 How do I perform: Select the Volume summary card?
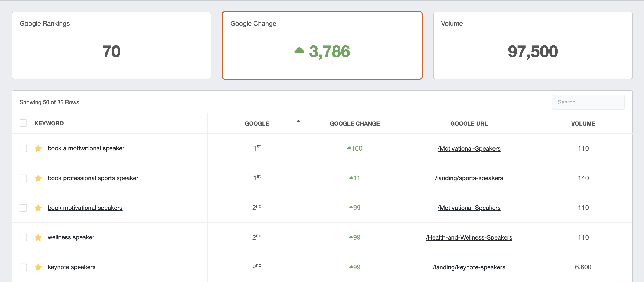coord(532,46)
